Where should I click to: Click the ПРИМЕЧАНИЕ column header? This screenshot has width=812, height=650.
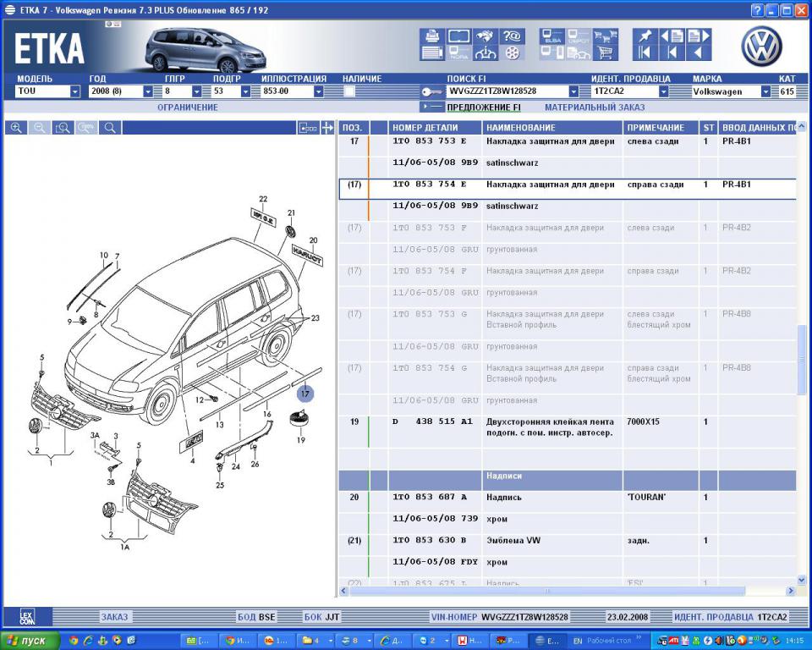tap(661, 128)
